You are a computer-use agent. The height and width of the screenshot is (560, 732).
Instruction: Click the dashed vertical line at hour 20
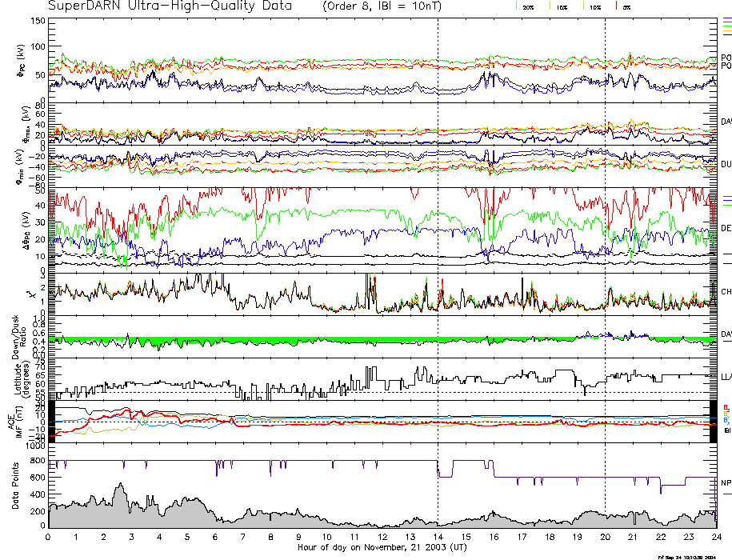[x=605, y=240]
